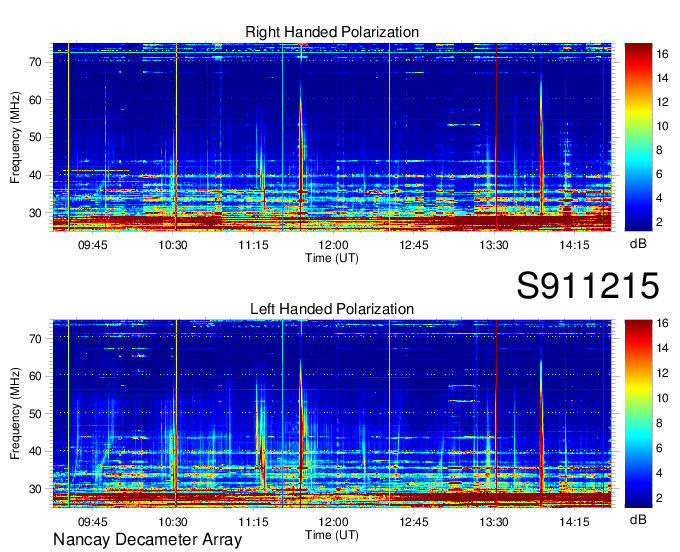This screenshot has width=680, height=552.
Task: Click the top colorbar's 2 dB label
Action: coord(659,222)
